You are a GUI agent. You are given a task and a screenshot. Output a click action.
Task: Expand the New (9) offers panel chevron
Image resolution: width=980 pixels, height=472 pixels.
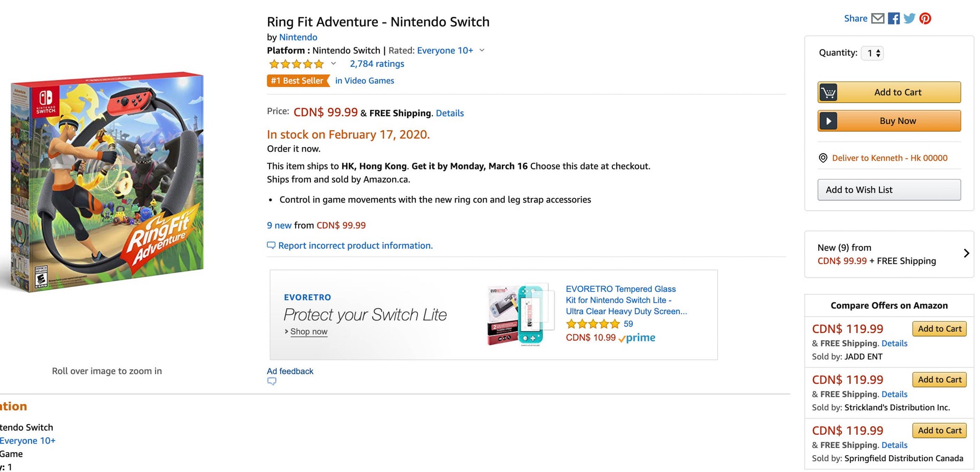coord(966,253)
